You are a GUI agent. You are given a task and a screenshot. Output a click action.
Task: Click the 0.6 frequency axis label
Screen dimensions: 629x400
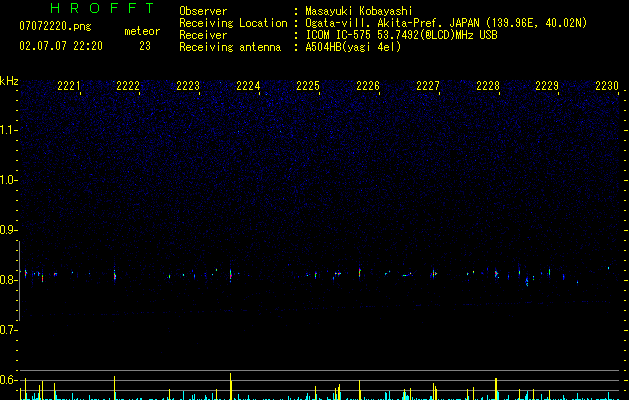pyautogui.click(x=8, y=380)
